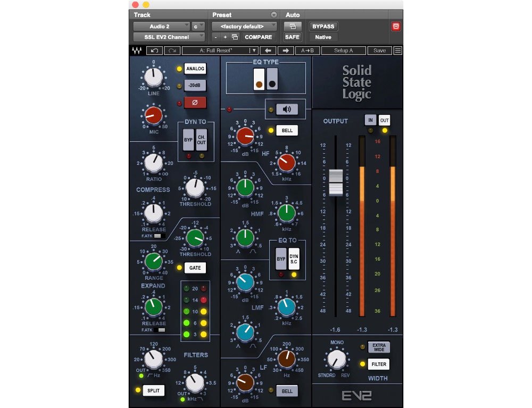This screenshot has width=532, height=408.
Task: Click the low-pass filter kHz knob
Action: tap(195, 382)
